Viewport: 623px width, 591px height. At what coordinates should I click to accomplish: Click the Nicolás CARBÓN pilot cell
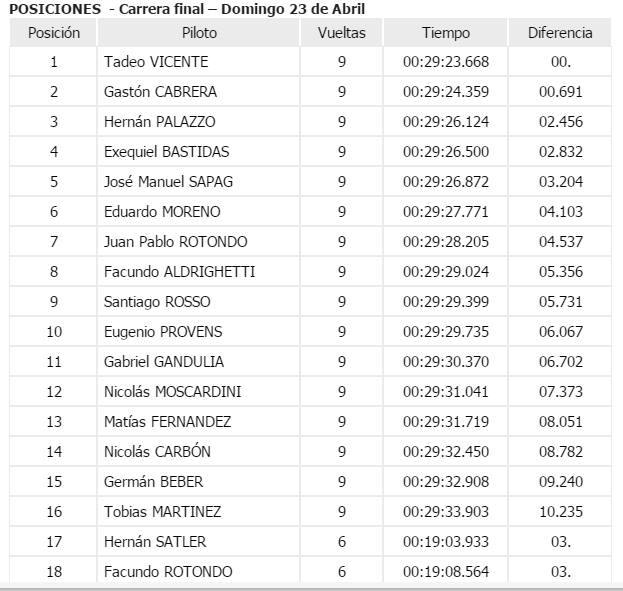point(157,452)
